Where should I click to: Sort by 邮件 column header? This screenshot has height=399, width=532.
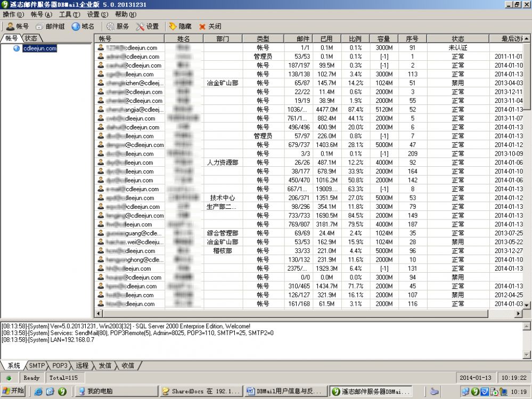(298, 39)
